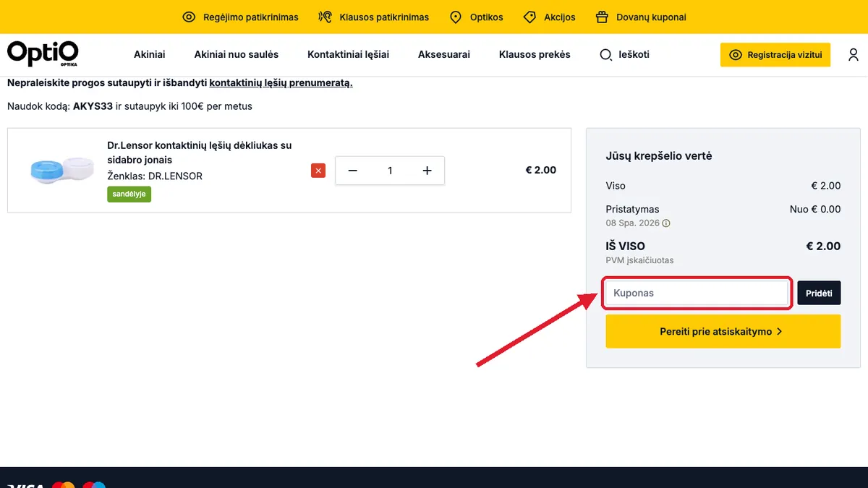
Task: Click the Jūsų krepšelio vertė heading
Action: click(659, 156)
